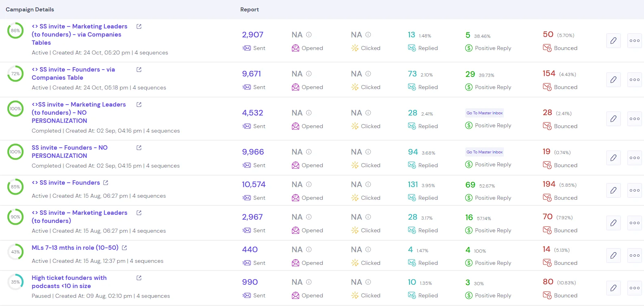
Task: Click edit pencil for MLs 7-13 mths campaign
Action: pos(613,256)
